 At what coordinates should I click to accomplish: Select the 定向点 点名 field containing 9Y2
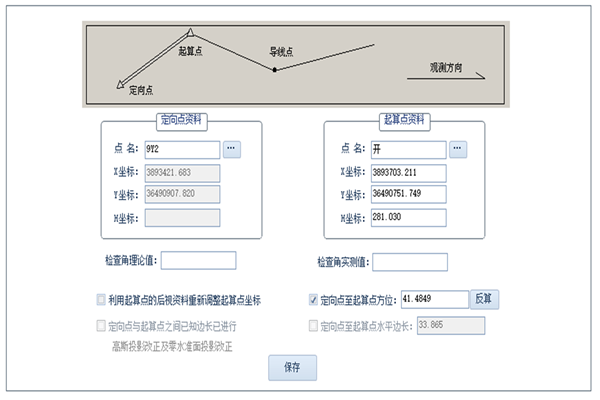pyautogui.click(x=182, y=149)
